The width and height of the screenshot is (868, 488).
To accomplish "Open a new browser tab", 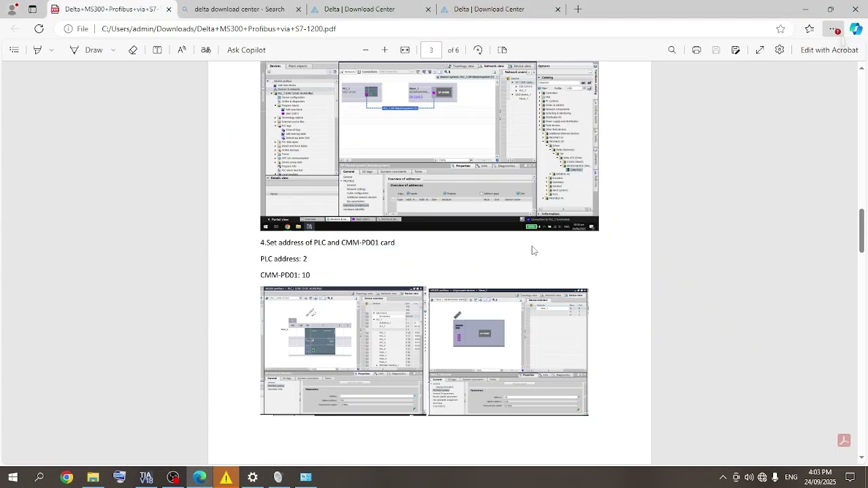I will pyautogui.click(x=578, y=9).
